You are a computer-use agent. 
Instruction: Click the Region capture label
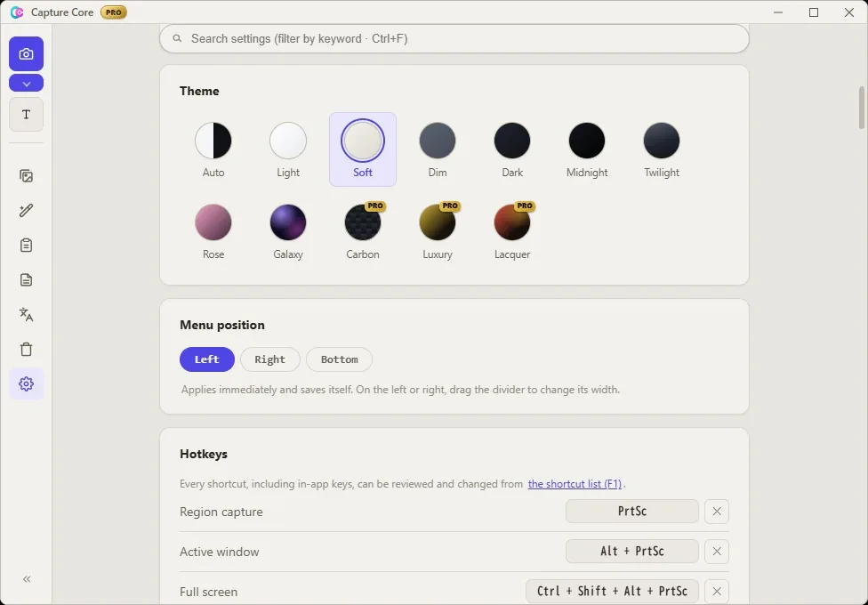pos(221,512)
